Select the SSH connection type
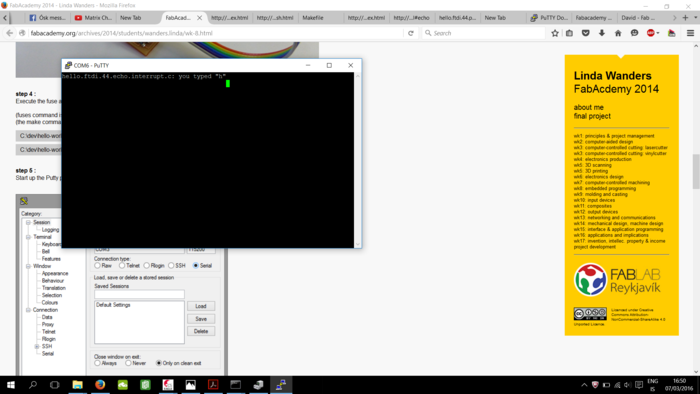 coord(171,265)
